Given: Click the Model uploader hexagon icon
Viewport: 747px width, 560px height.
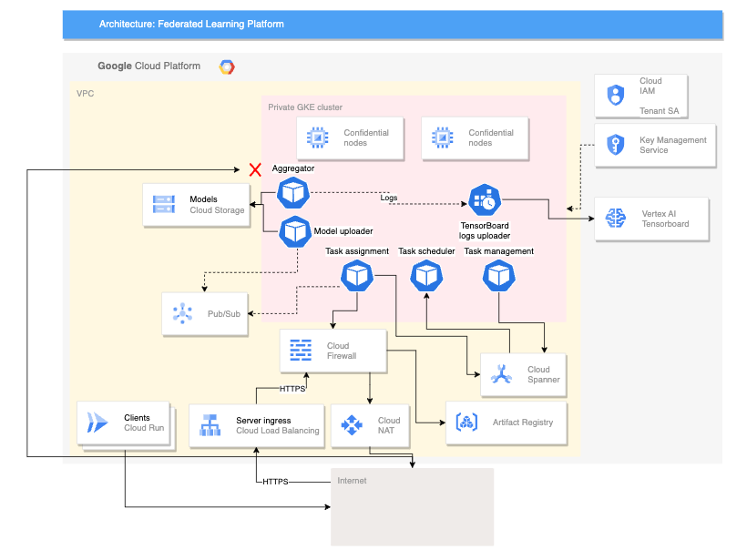Looking at the screenshot, I should point(294,232).
